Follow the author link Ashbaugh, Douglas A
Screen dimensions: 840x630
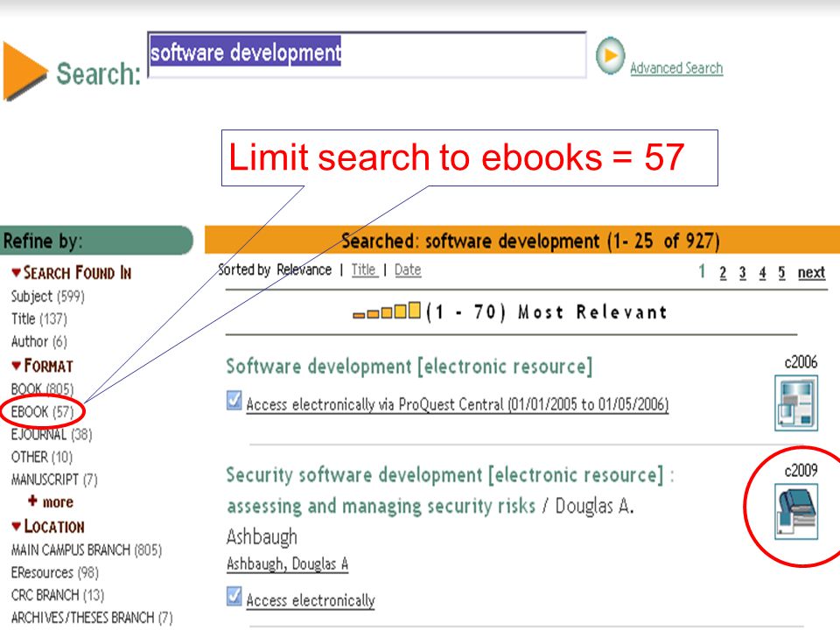[x=287, y=563]
